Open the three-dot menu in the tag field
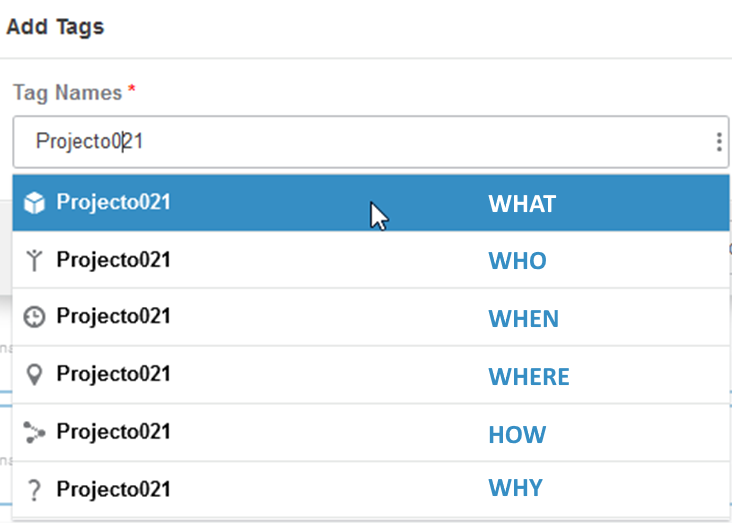 coord(719,142)
